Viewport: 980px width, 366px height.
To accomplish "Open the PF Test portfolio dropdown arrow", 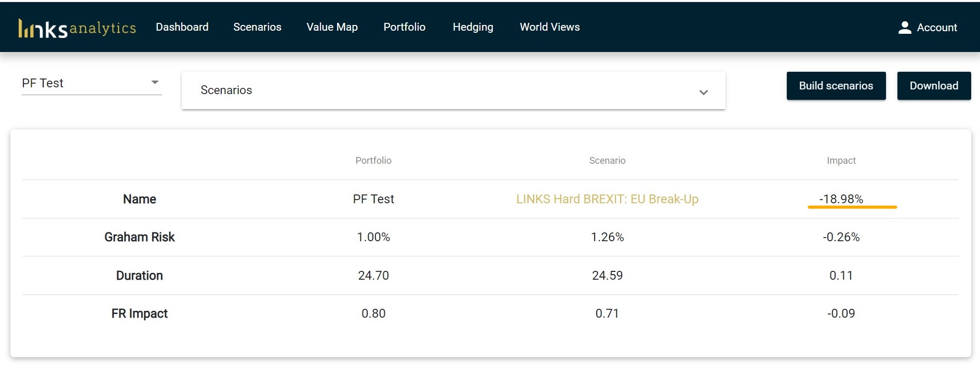I will point(154,83).
